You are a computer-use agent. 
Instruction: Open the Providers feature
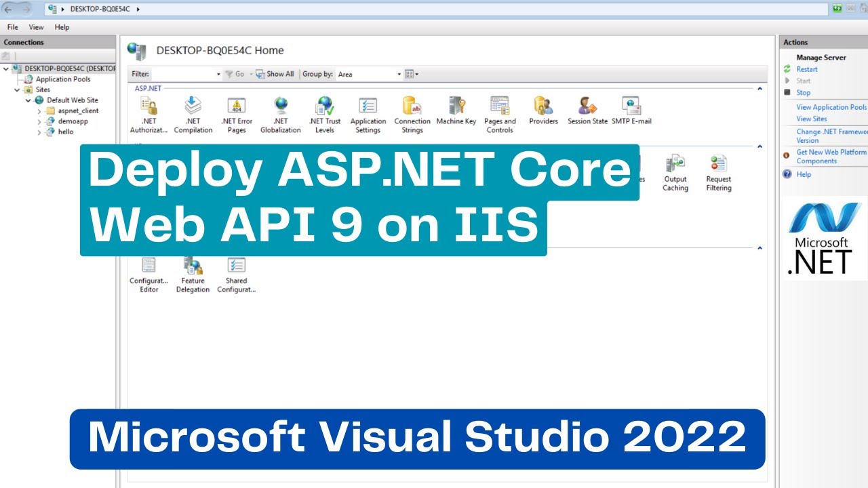(x=543, y=110)
